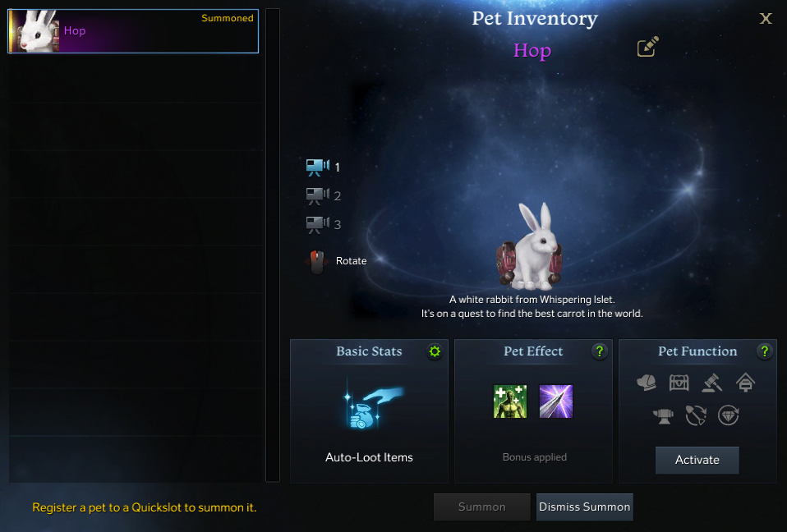Click the Pet Function help question mark

click(764, 351)
